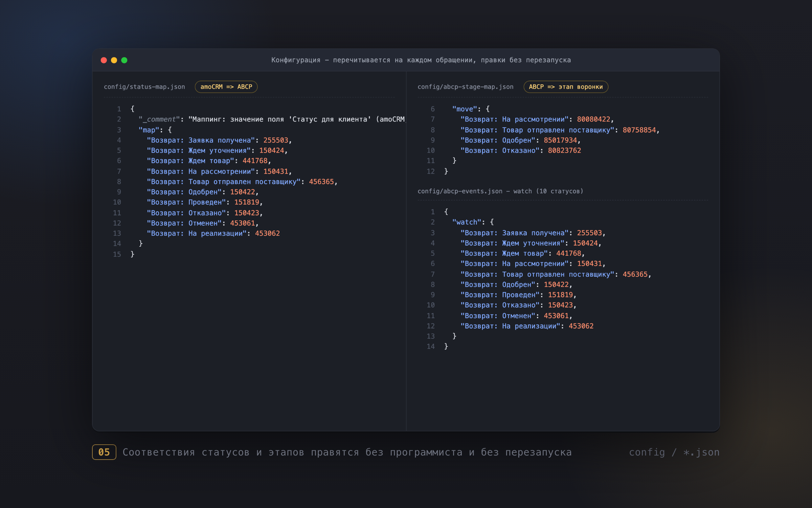Click the config / *.json footer label
The width and height of the screenshot is (812, 508).
[674, 452]
